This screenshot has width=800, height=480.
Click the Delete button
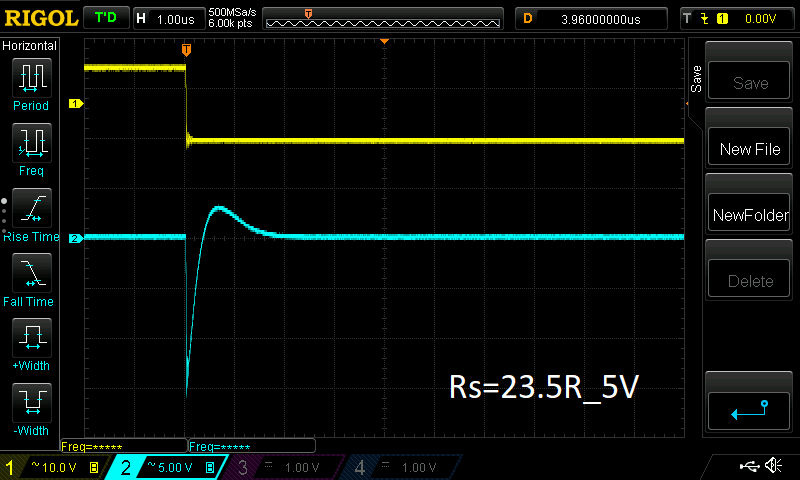(x=748, y=279)
